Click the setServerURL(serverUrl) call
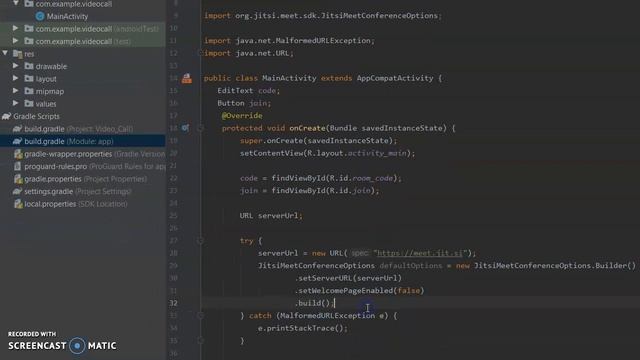The height and width of the screenshot is (360, 640). click(348, 278)
